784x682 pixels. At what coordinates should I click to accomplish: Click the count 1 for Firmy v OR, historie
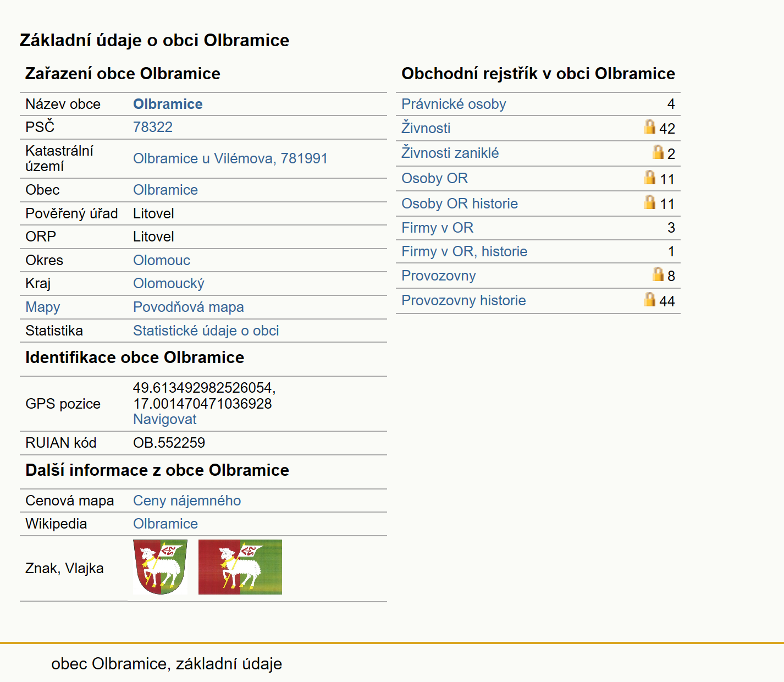point(671,251)
